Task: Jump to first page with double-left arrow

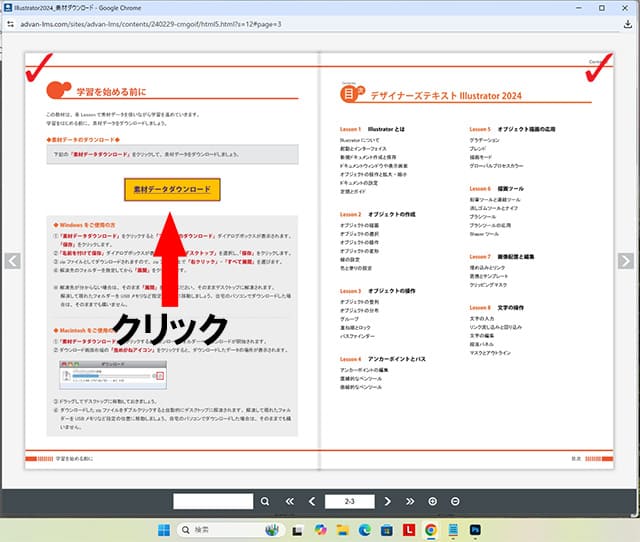Action: coord(290,501)
